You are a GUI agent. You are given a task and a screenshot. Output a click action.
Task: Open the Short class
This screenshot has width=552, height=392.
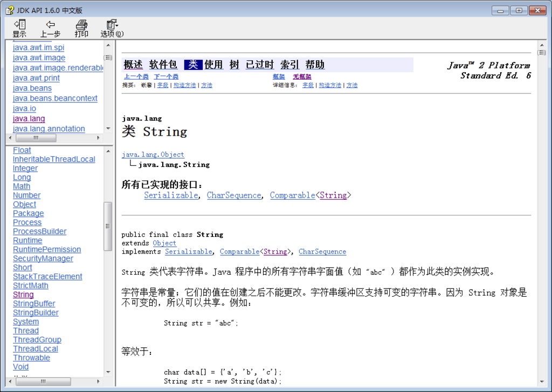(x=23, y=268)
